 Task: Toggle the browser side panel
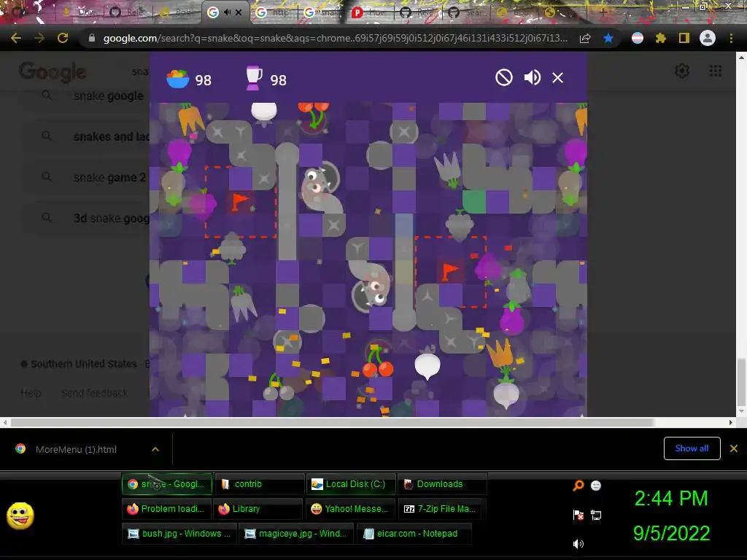[x=684, y=38]
